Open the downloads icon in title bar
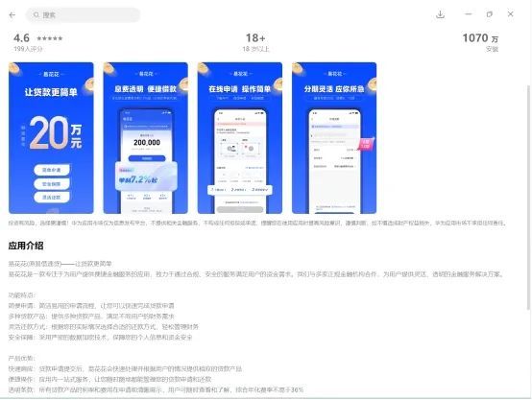532x400 pixels. pyautogui.click(x=440, y=14)
